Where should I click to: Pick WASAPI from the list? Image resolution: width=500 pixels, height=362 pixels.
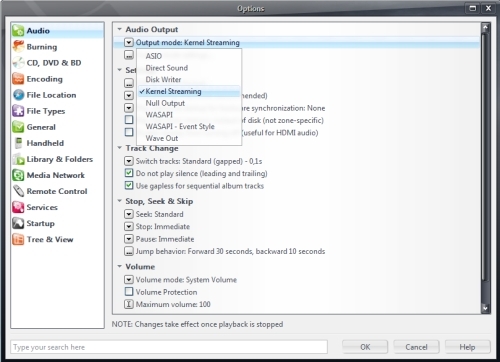189,115
